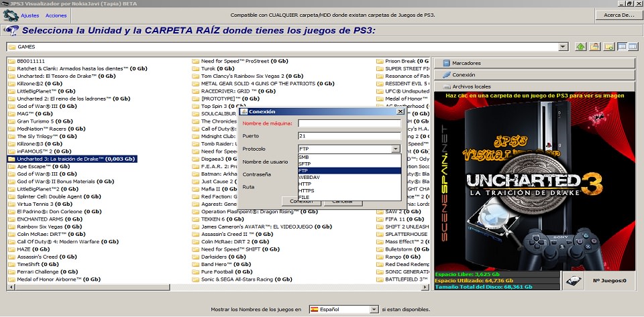Image resolution: width=644 pixels, height=317 pixels.
Task: Click the Marcadores bookmark icon
Action: click(x=447, y=63)
